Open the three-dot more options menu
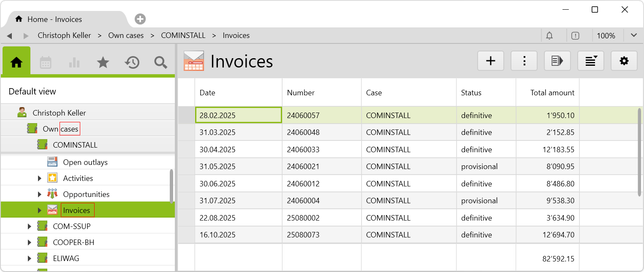Image resolution: width=644 pixels, height=272 pixels. pyautogui.click(x=524, y=61)
